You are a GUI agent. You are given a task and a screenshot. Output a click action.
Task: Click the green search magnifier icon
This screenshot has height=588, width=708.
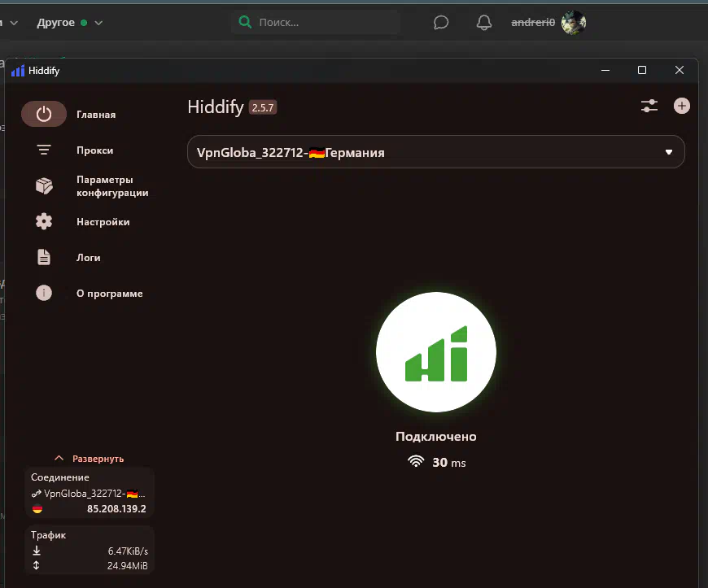click(245, 22)
